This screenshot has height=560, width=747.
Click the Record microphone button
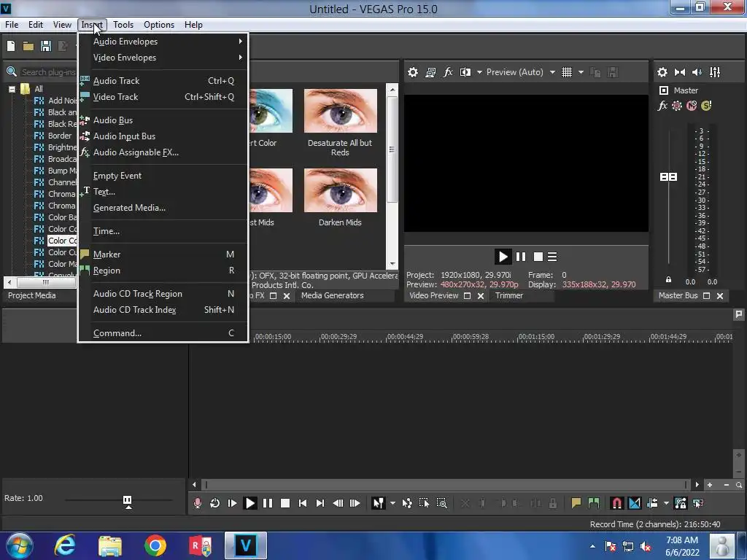[197, 503]
